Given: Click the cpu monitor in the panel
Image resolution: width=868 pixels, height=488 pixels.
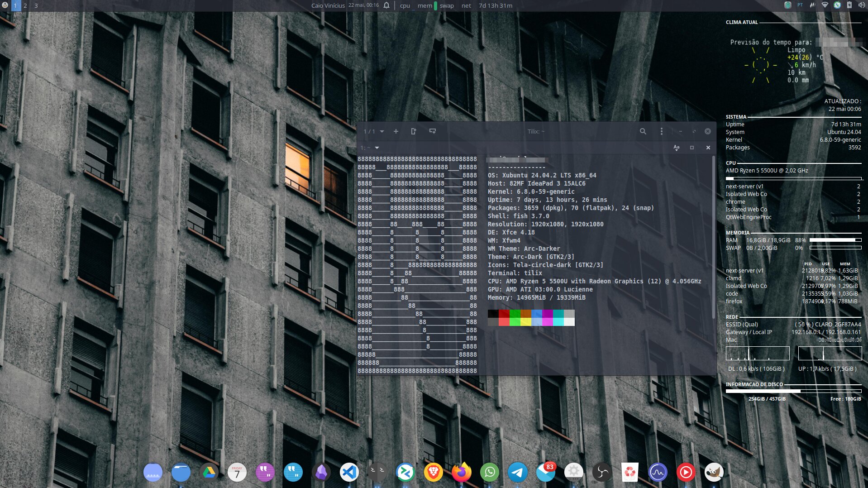Looking at the screenshot, I should [x=406, y=5].
